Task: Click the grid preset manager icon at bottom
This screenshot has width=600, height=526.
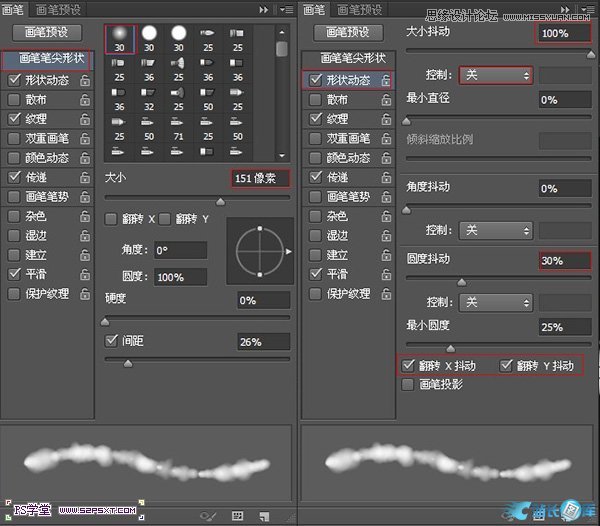Action: pyautogui.click(x=237, y=515)
